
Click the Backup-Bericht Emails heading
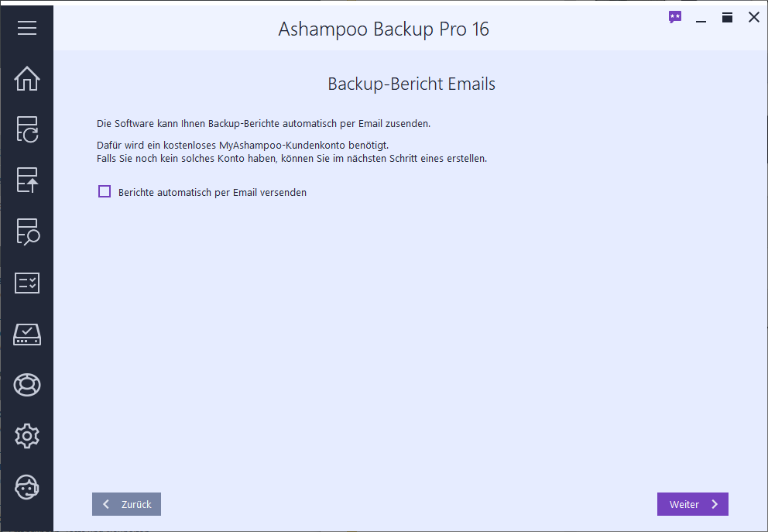pos(411,84)
